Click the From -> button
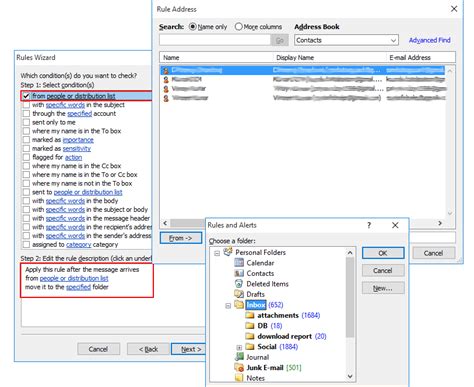The width and height of the screenshot is (474, 387). pyautogui.click(x=181, y=238)
